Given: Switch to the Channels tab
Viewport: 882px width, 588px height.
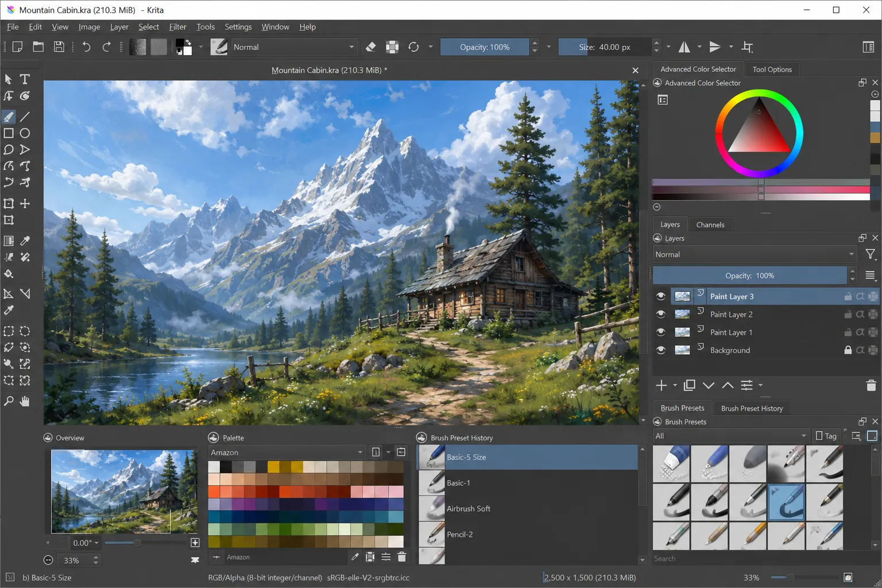Looking at the screenshot, I should coord(710,225).
